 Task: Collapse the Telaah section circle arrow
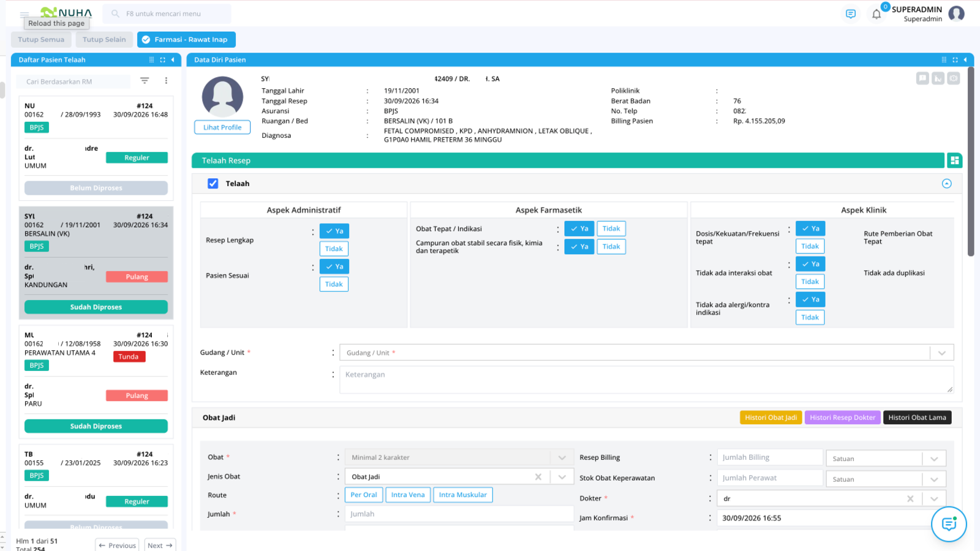pyautogui.click(x=946, y=184)
